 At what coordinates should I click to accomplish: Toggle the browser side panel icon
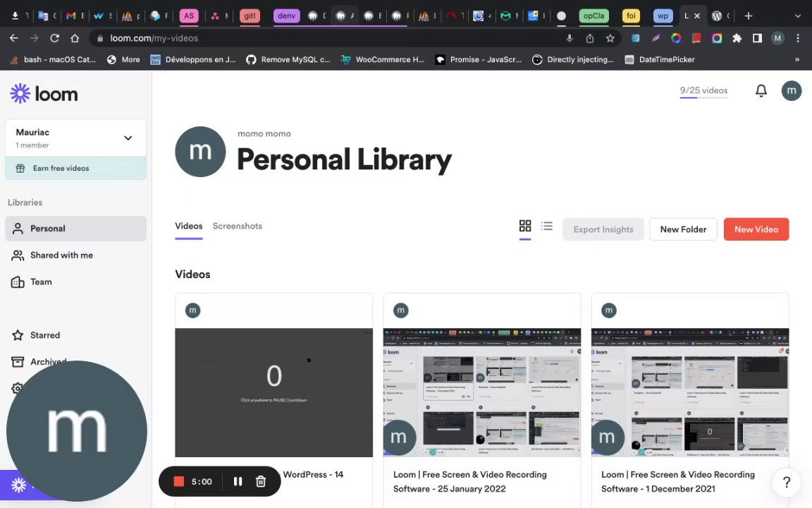(757, 38)
